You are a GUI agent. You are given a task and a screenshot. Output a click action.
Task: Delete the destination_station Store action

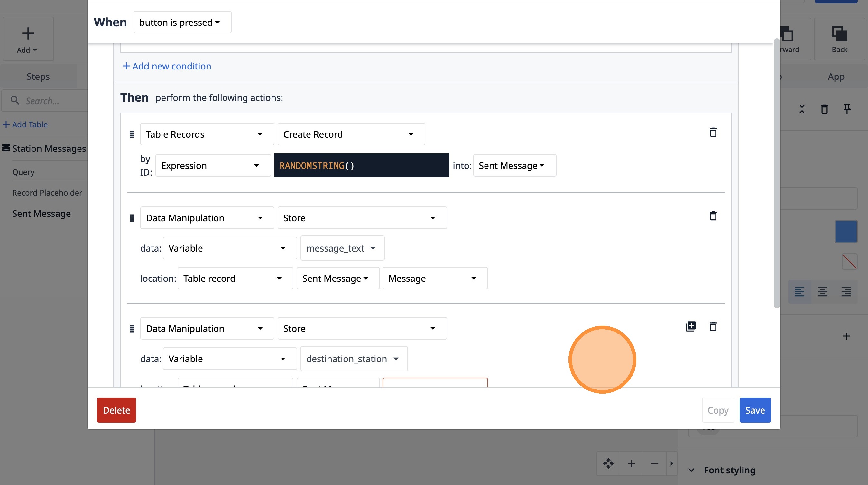(x=713, y=326)
